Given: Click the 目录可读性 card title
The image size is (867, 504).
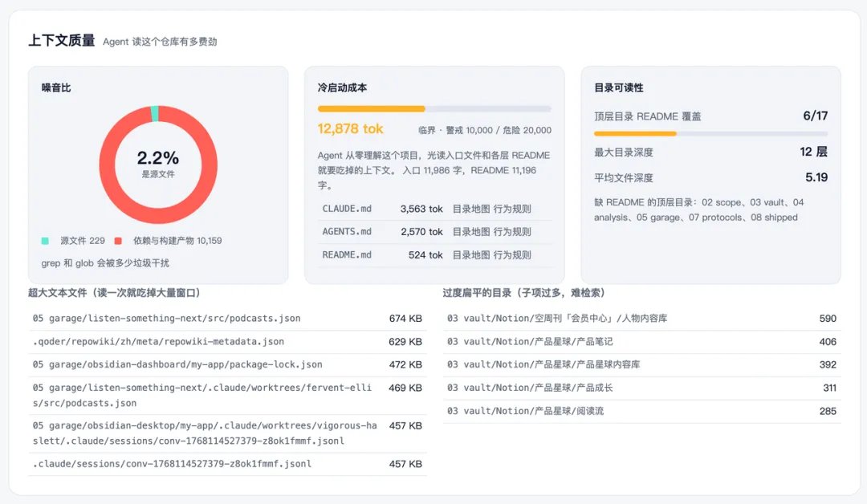Looking at the screenshot, I should point(618,87).
